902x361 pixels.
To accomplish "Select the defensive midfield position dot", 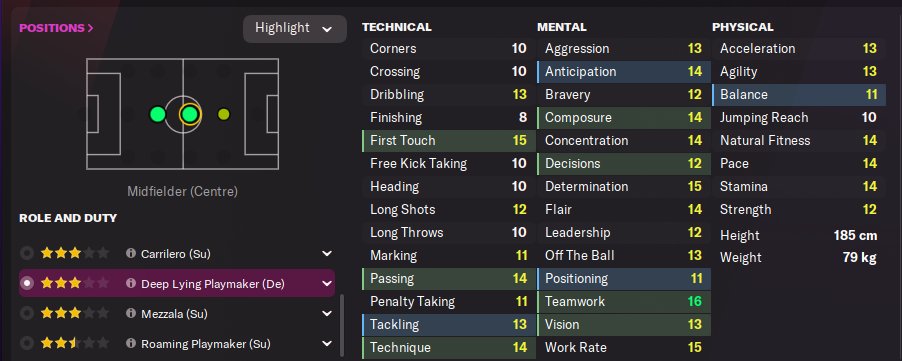I will coord(157,114).
